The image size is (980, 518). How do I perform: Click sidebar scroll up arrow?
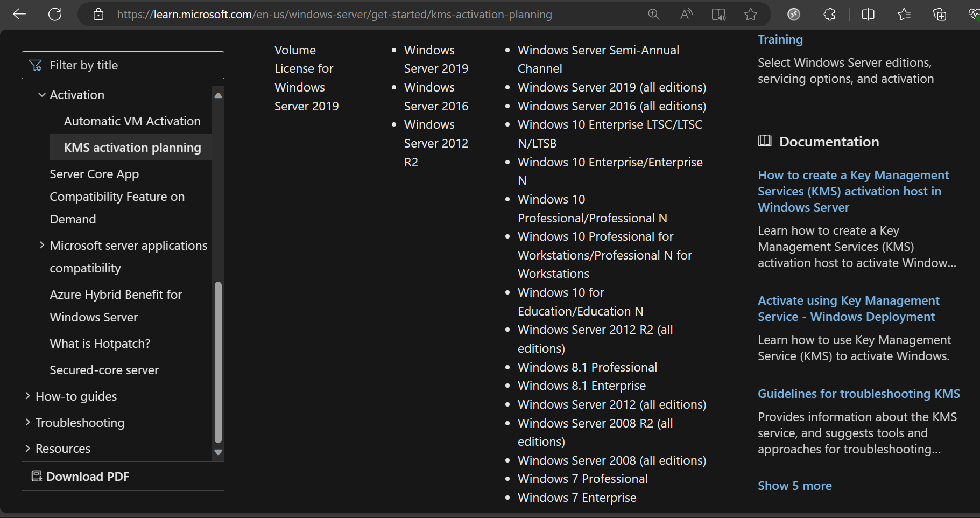[218, 95]
